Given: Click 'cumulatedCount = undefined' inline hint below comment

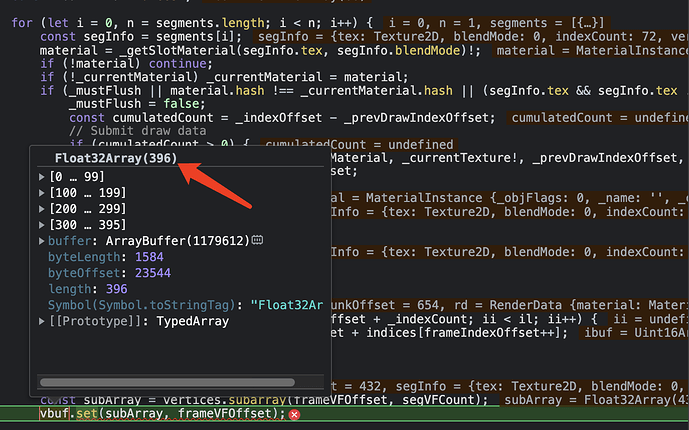Looking at the screenshot, I should pyautogui.click(x=359, y=145).
